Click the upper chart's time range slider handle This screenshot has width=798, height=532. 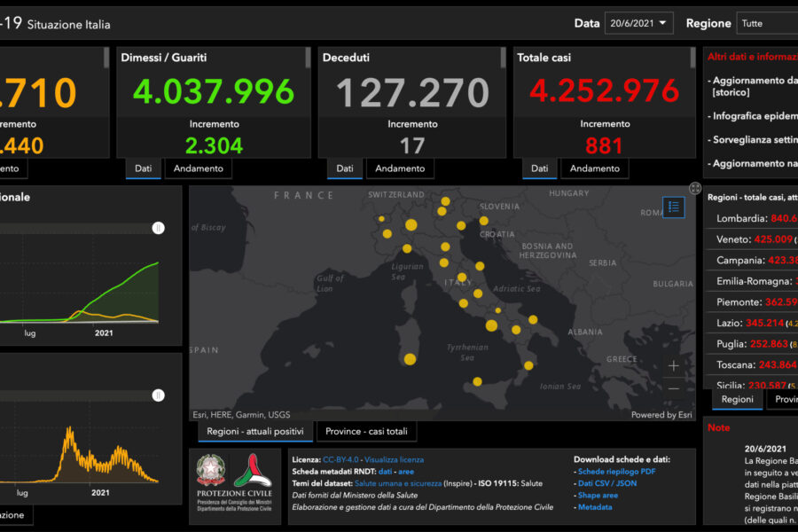pos(158,228)
